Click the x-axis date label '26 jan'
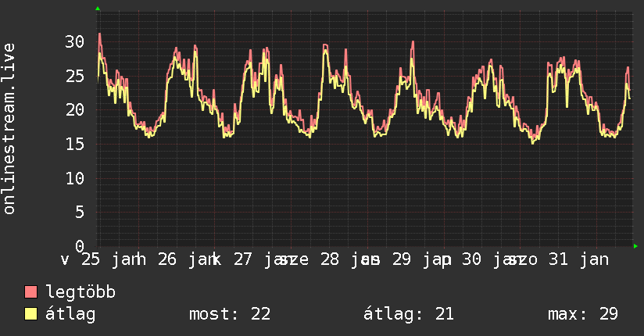Image resolution: width=644 pixels, height=336 pixels. tap(188, 259)
